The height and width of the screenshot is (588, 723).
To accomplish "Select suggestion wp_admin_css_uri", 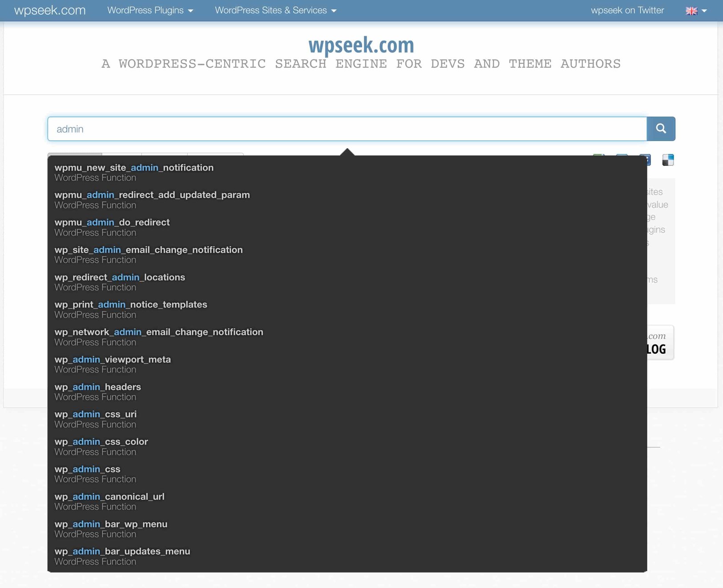I will click(95, 414).
